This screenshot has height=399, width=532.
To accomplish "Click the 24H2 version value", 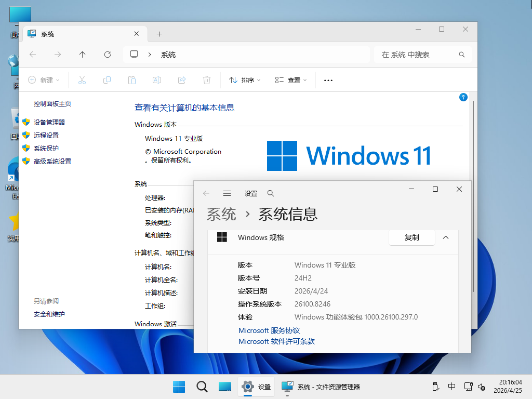I will point(303,278).
